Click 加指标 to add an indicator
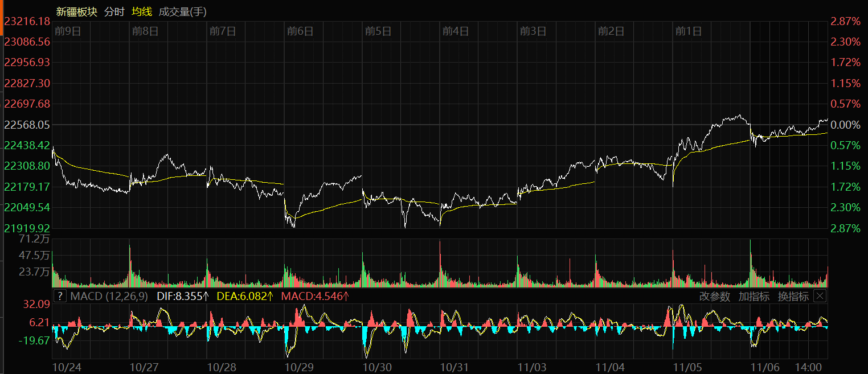Screen dimensions: 868x374 pos(754,296)
